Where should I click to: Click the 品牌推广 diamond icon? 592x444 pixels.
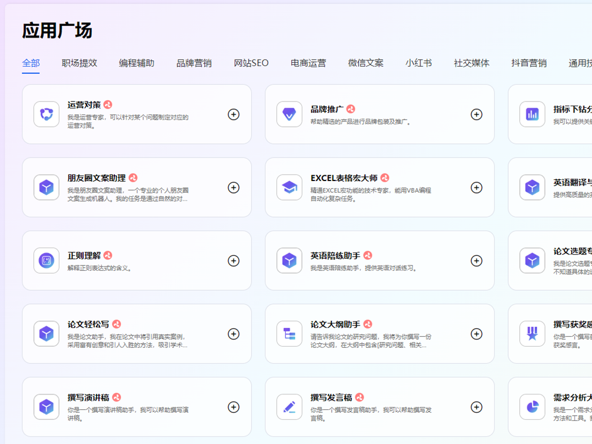coord(289,114)
